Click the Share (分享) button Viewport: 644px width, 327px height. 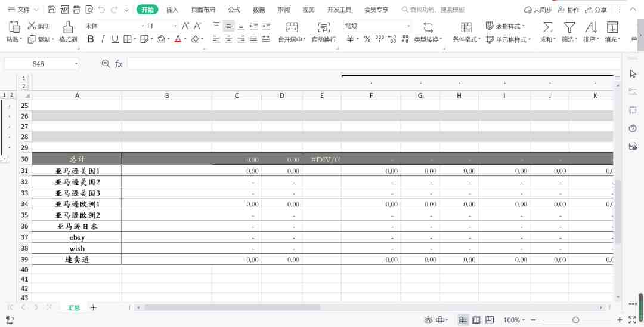coord(596,10)
